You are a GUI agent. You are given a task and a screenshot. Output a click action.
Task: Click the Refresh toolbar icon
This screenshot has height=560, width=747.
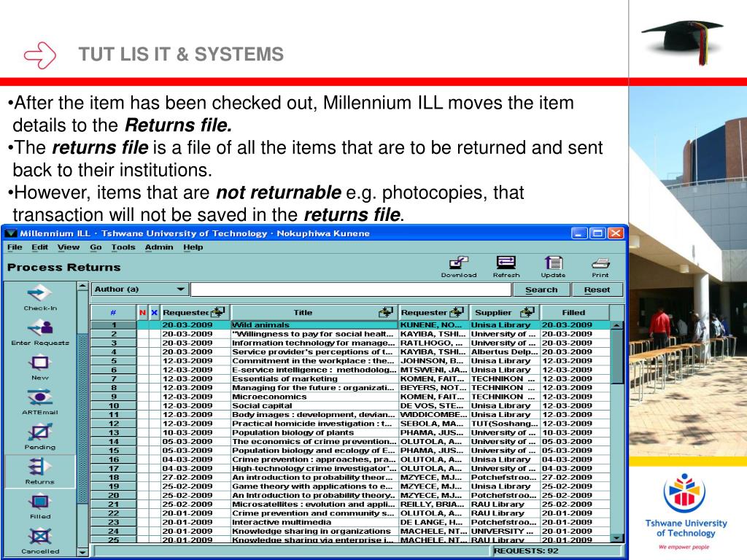pos(506,267)
